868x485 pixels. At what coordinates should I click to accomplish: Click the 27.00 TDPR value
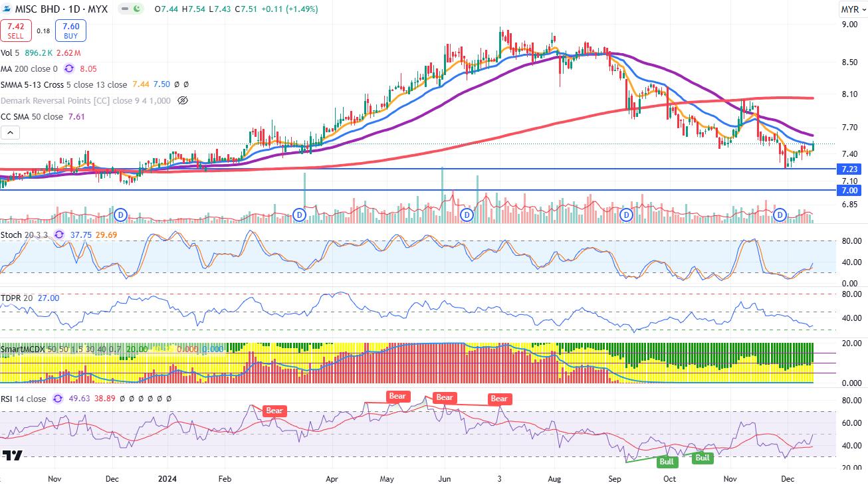pyautogui.click(x=48, y=298)
